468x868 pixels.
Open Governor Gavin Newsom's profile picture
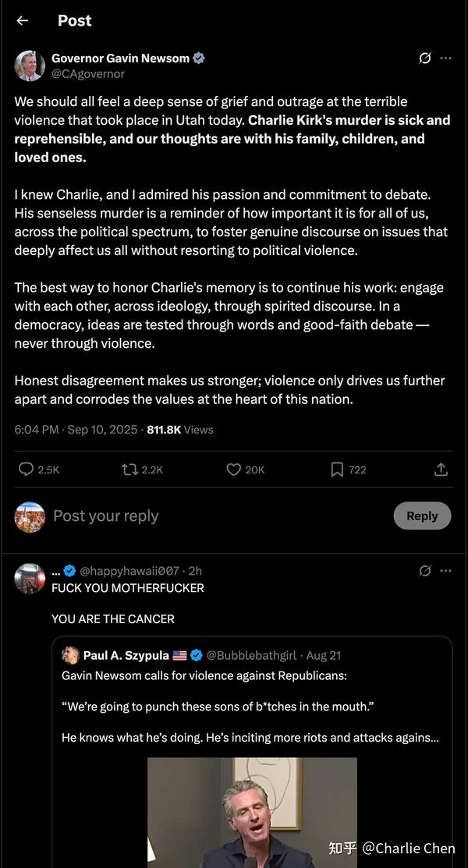point(30,66)
